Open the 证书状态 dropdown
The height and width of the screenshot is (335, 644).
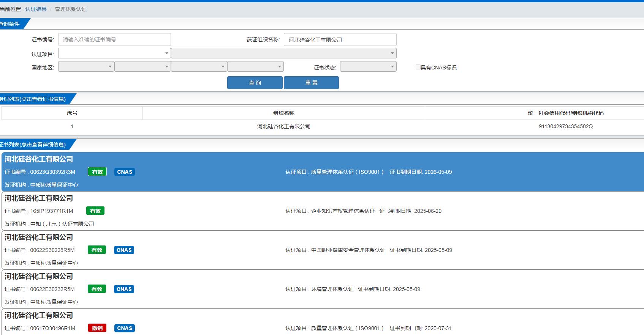[x=368, y=66]
